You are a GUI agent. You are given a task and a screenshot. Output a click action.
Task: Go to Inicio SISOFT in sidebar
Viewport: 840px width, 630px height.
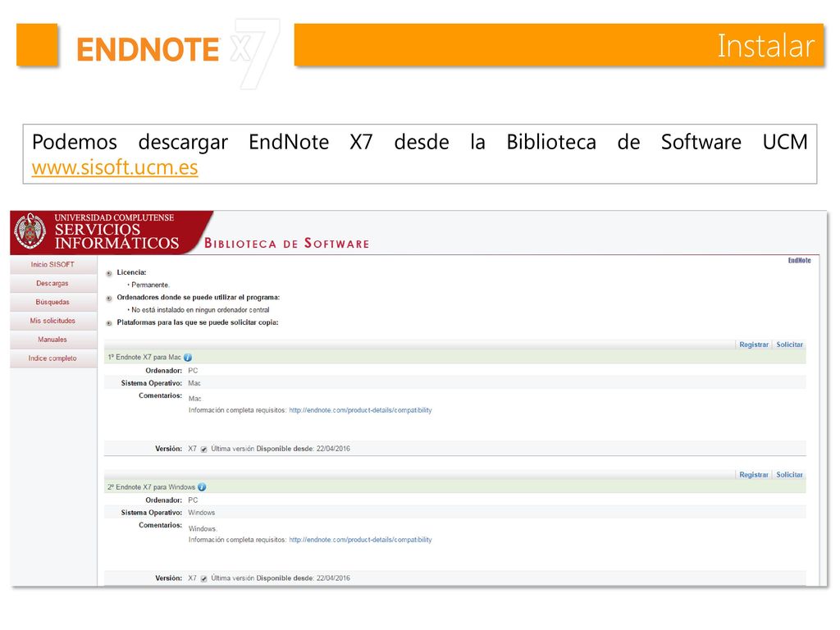click(52, 265)
